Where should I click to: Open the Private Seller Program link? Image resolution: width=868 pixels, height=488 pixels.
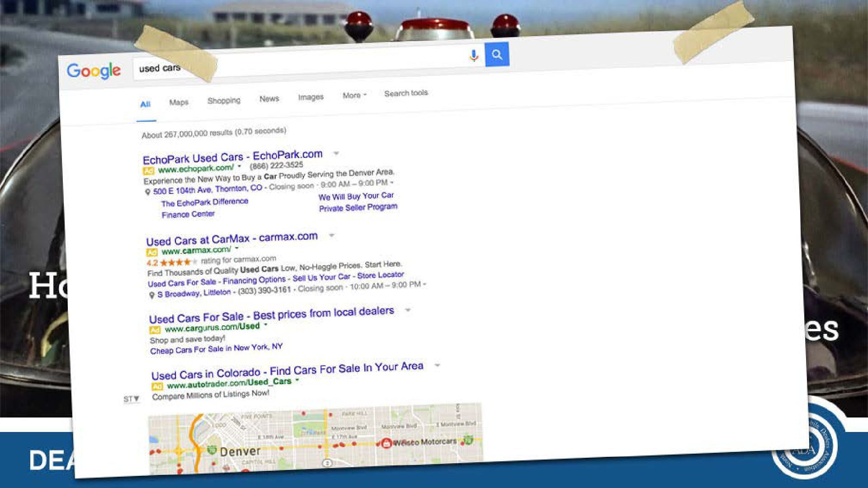coord(358,207)
